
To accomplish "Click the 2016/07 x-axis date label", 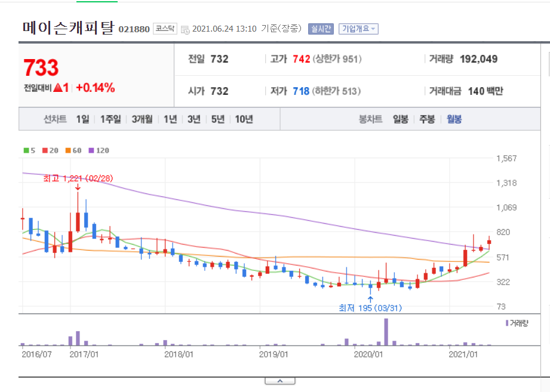I will point(36,354).
